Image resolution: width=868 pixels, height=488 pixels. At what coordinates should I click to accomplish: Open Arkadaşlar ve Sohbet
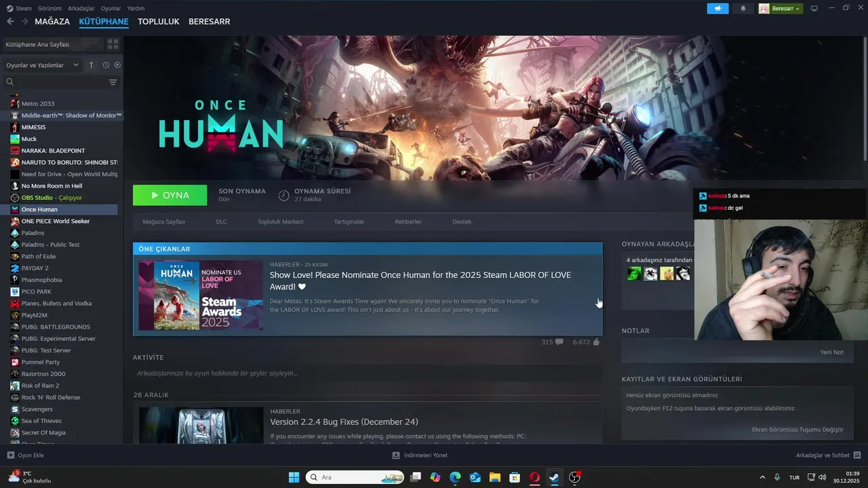tap(829, 455)
